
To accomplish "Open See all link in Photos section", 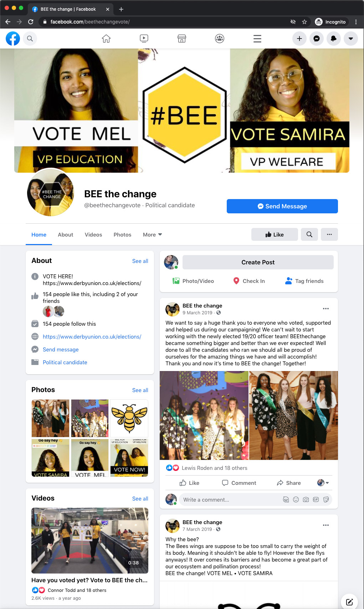I will point(140,390).
